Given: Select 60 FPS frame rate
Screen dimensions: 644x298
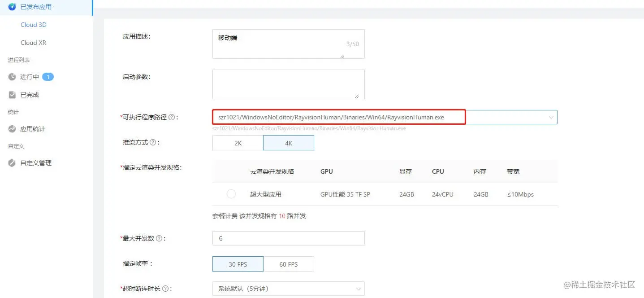Looking at the screenshot, I should pyautogui.click(x=289, y=264).
